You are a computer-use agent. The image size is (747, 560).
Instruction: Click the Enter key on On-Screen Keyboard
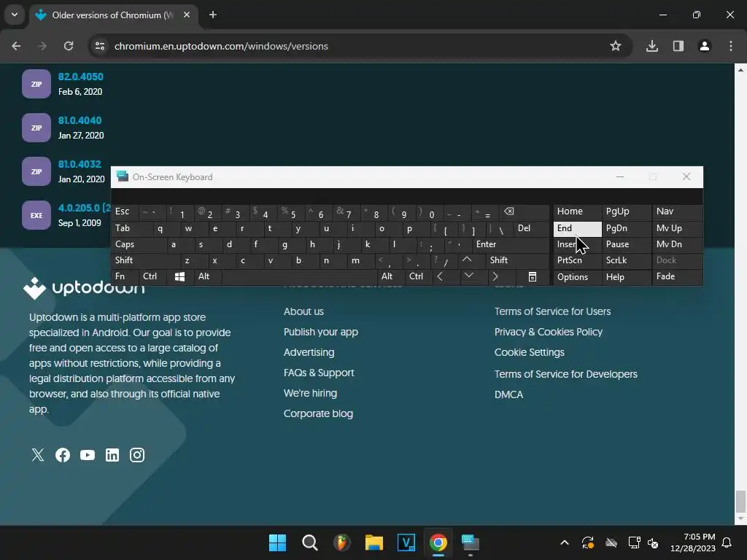(511, 244)
